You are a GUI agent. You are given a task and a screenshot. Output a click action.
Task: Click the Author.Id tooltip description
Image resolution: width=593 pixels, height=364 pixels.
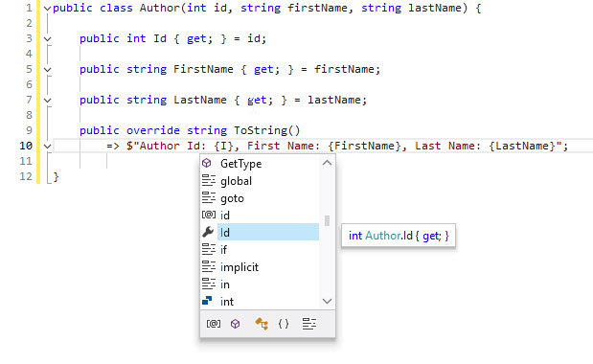point(399,236)
